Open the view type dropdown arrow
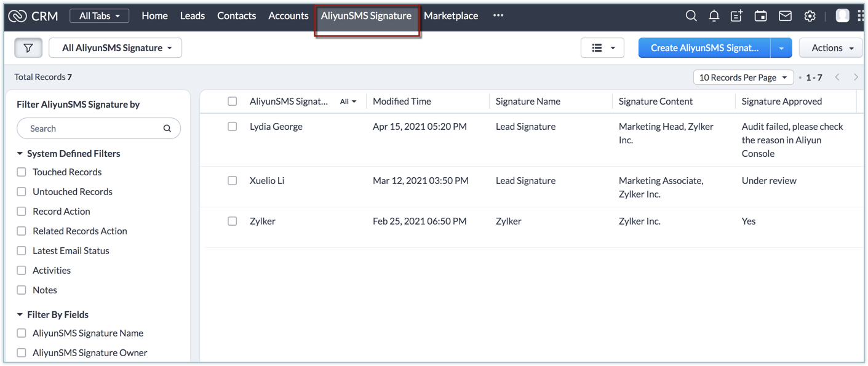This screenshot has height=366, width=868. coord(613,48)
